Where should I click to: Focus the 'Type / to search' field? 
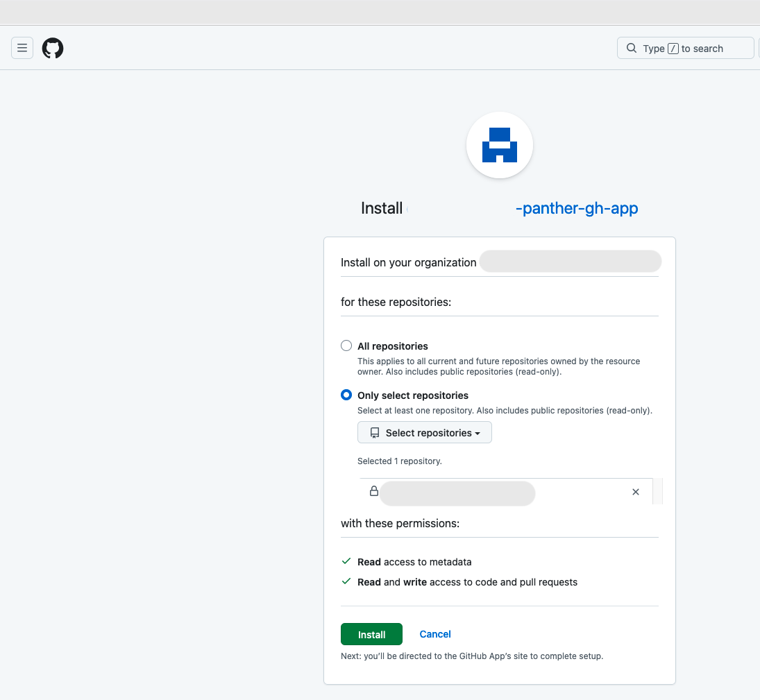click(x=685, y=48)
